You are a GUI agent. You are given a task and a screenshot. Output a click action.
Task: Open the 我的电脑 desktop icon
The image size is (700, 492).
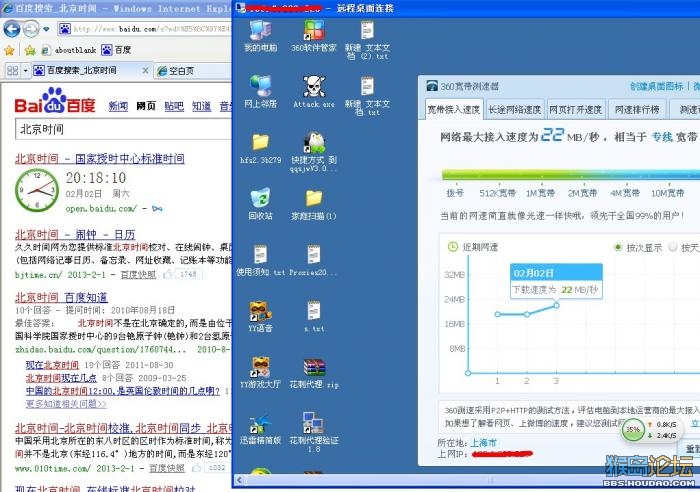(x=260, y=36)
